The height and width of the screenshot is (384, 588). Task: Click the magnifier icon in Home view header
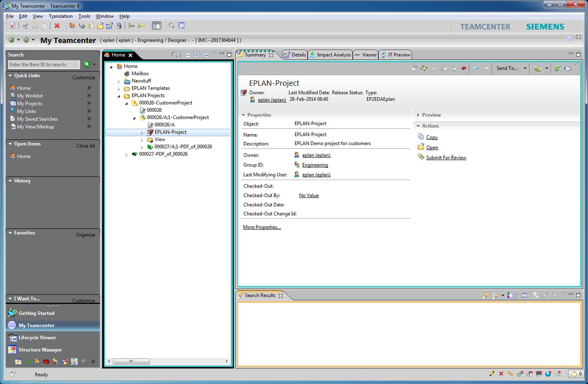coord(175,55)
